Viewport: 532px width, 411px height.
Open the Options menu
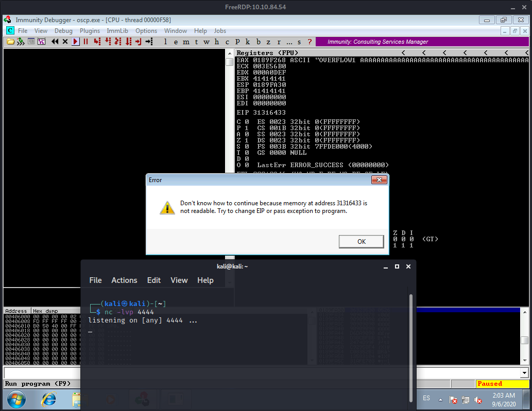pyautogui.click(x=146, y=31)
